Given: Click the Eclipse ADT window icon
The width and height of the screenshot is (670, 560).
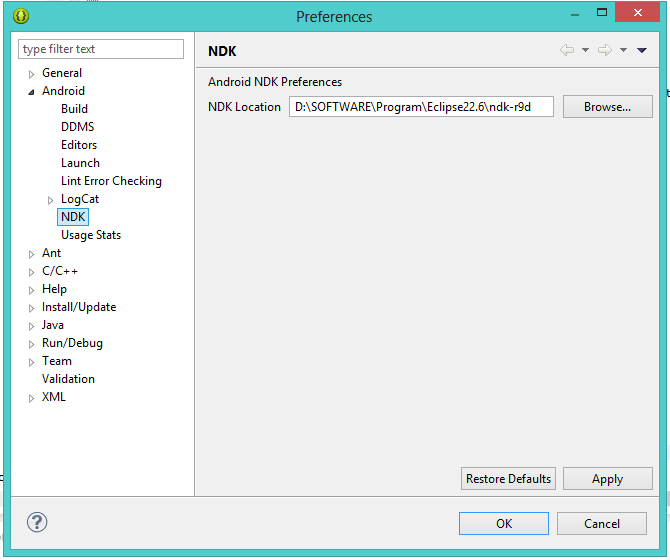Looking at the screenshot, I should (x=21, y=16).
